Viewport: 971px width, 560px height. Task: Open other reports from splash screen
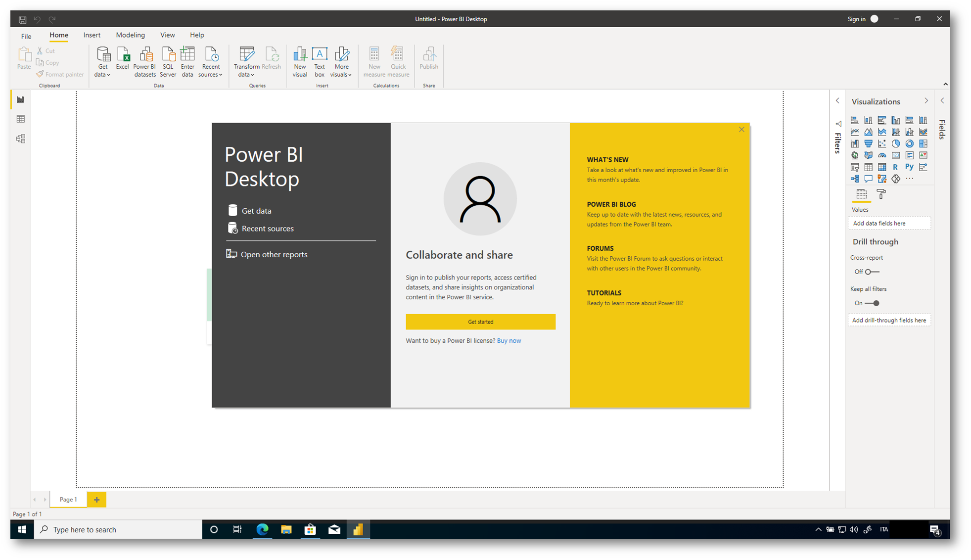pyautogui.click(x=267, y=254)
